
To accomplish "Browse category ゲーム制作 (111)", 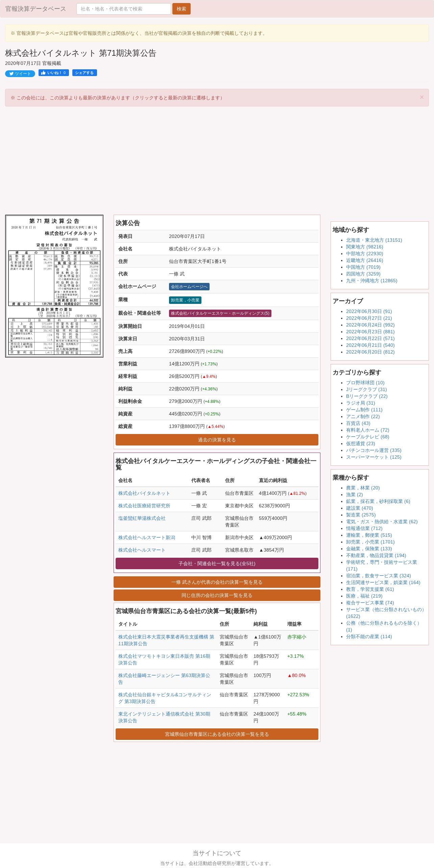I will (x=364, y=410).
